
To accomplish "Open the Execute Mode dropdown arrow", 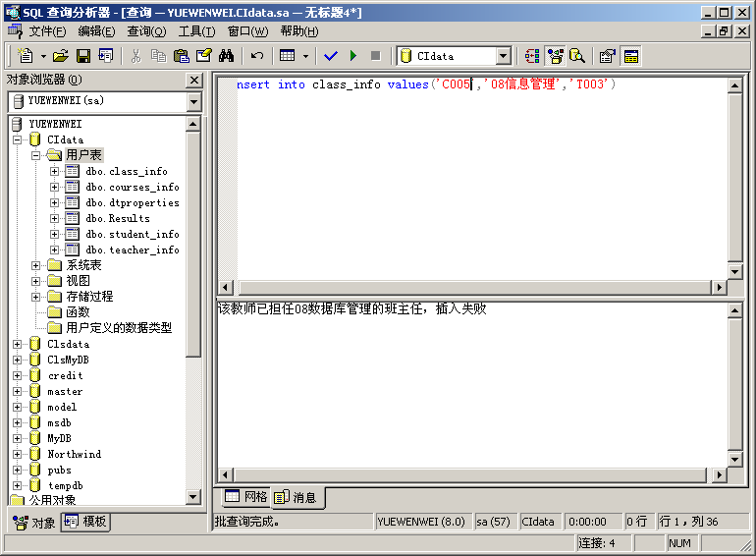I will 305,56.
